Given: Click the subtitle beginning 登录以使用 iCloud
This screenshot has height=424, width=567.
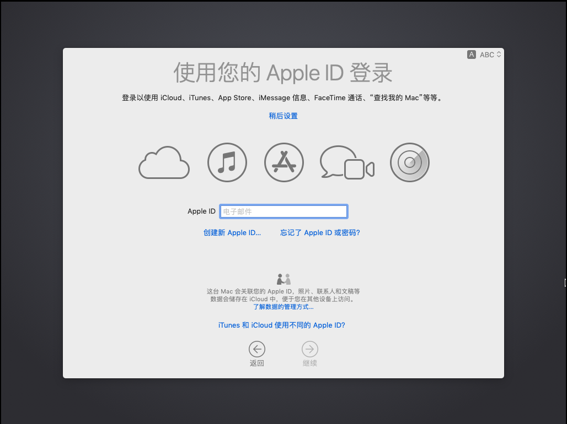Looking at the screenshot, I should coord(282,98).
